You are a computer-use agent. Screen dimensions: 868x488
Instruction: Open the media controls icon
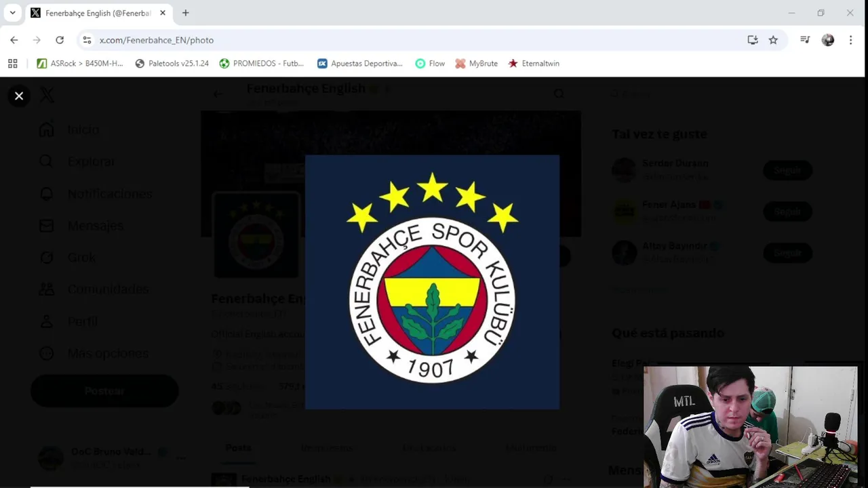click(805, 40)
